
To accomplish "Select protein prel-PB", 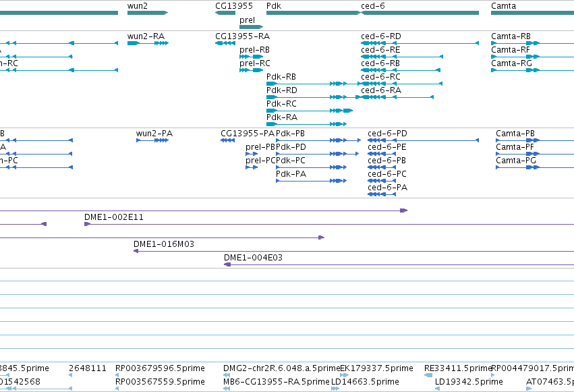I will [252, 154].
